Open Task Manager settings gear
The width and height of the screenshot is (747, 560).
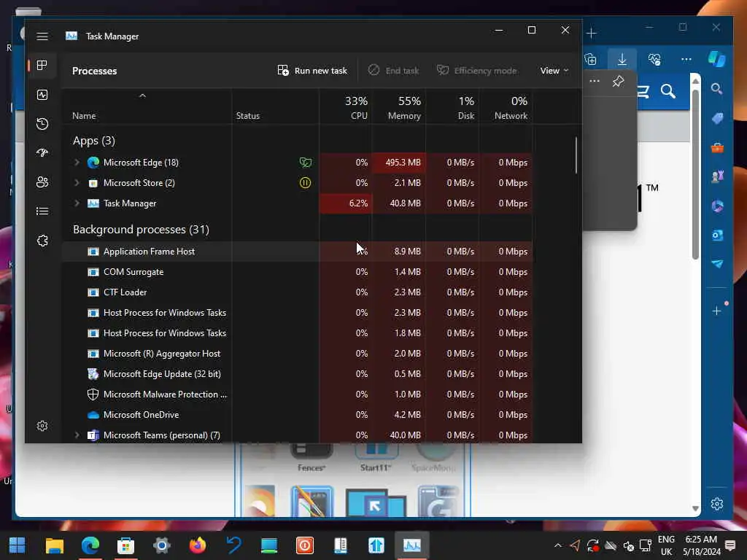click(42, 426)
